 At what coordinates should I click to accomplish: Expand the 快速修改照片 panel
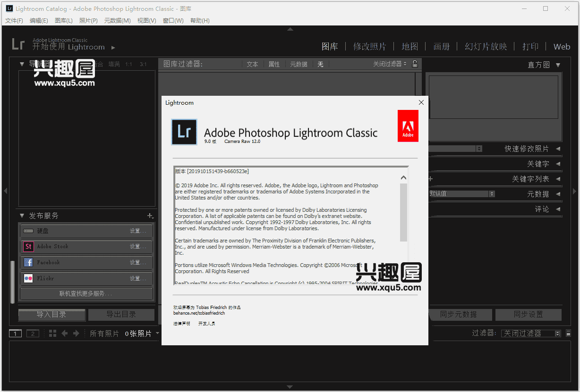coord(558,149)
